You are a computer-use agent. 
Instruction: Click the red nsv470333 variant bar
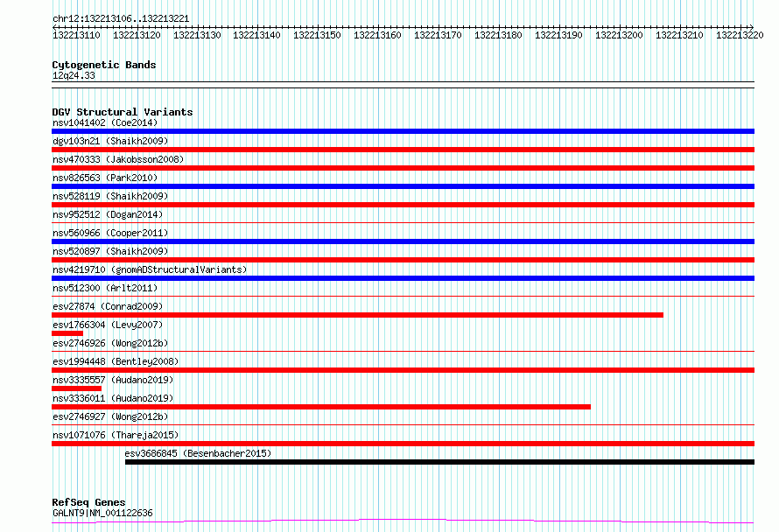tap(403, 168)
